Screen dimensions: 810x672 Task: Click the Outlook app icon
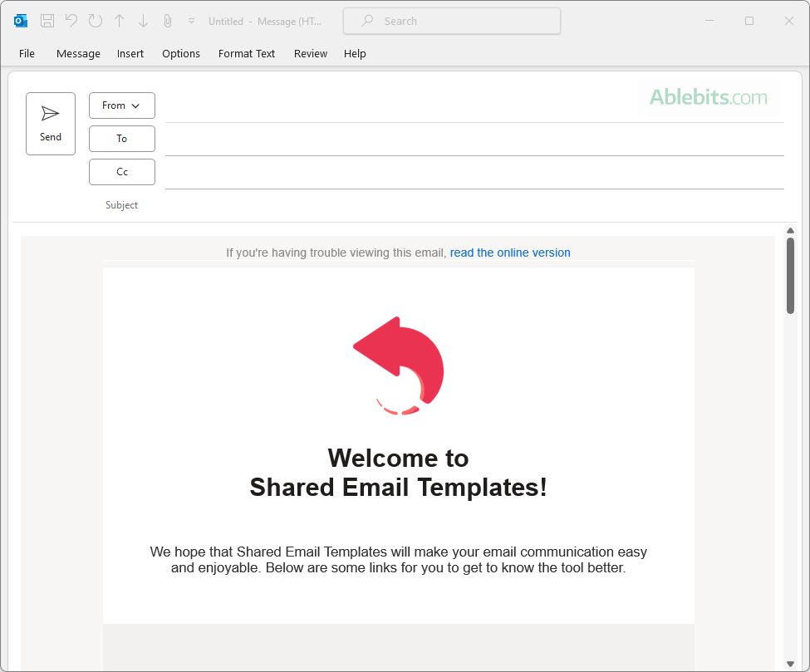point(21,21)
